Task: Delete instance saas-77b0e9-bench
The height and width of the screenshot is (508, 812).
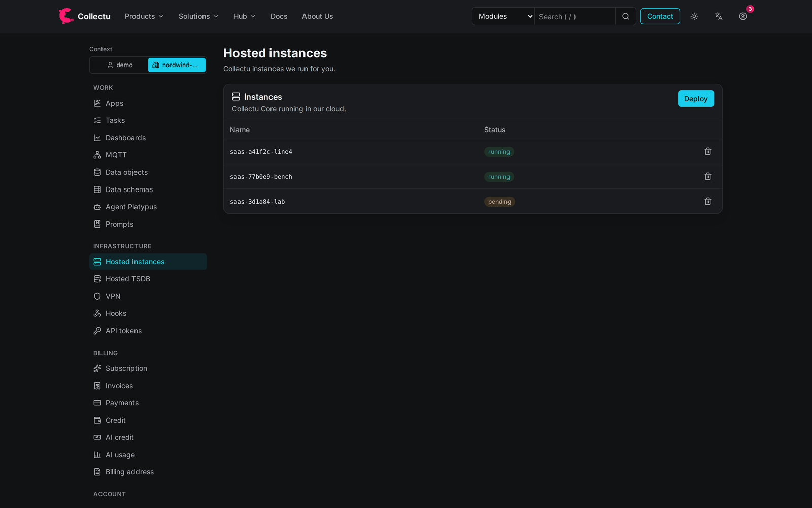Action: [x=708, y=176]
